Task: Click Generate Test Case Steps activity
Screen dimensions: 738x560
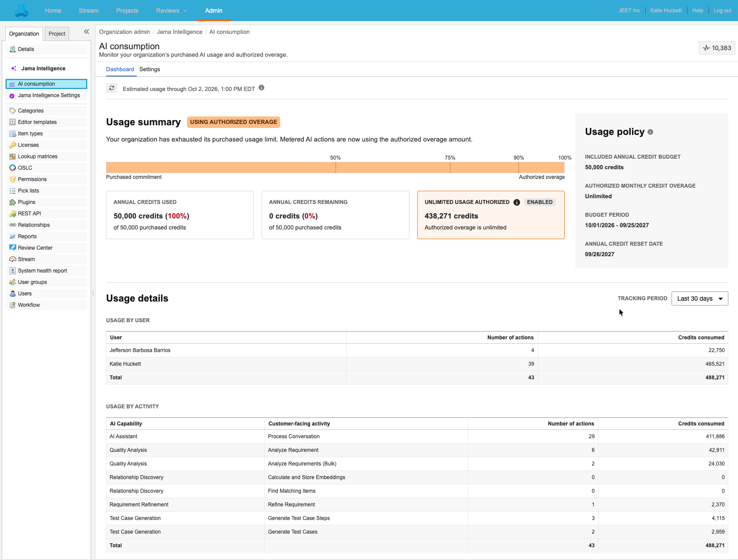Action: (x=299, y=518)
